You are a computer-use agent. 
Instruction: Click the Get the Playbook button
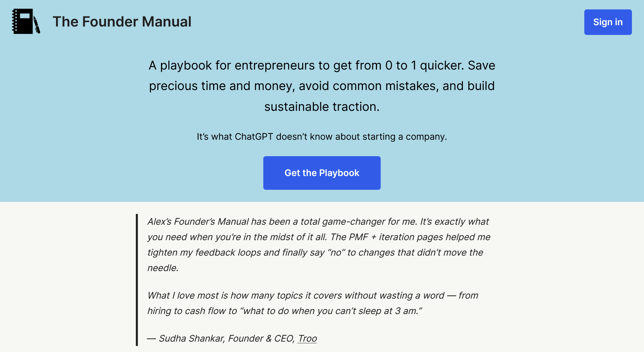(x=322, y=173)
